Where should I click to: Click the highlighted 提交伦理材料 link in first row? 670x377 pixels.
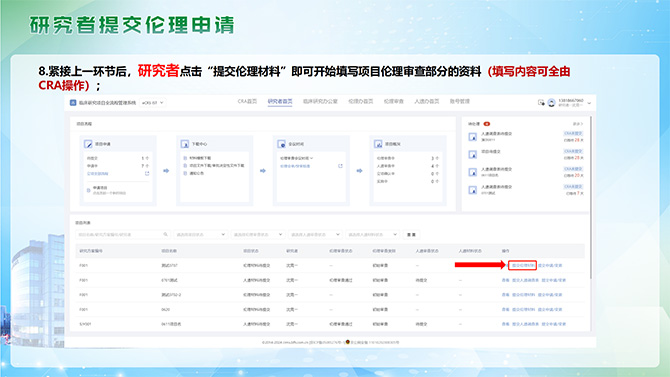point(522,265)
